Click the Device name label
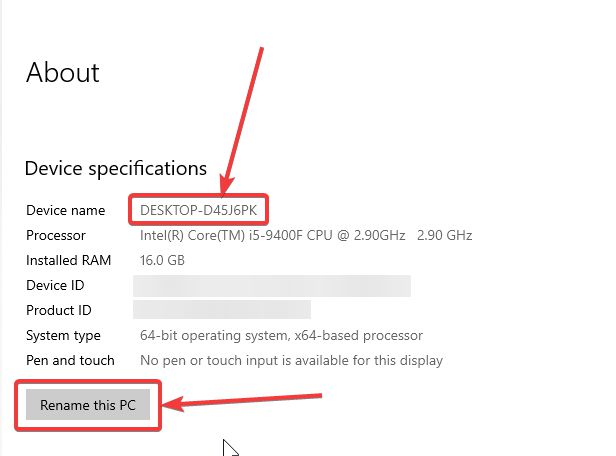This screenshot has width=616, height=456. [65, 210]
